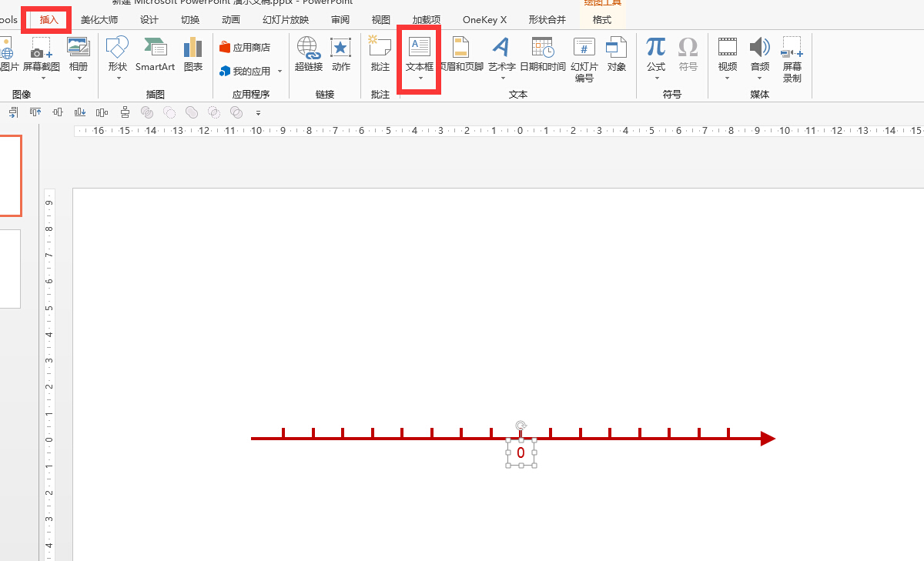Click the align right quick-access icon

pyautogui.click(x=13, y=112)
